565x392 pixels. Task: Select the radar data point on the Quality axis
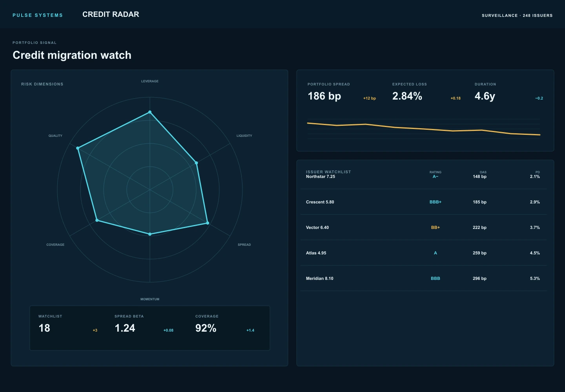pos(78,148)
